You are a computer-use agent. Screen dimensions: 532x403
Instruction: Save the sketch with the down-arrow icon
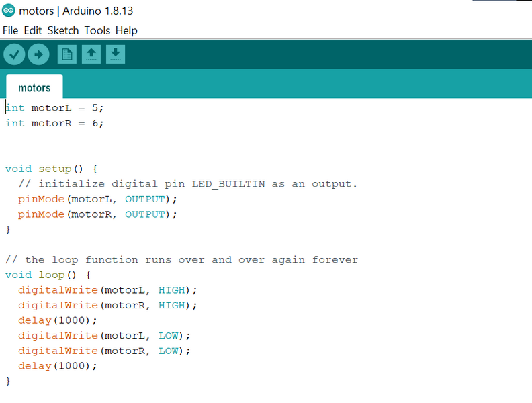116,54
